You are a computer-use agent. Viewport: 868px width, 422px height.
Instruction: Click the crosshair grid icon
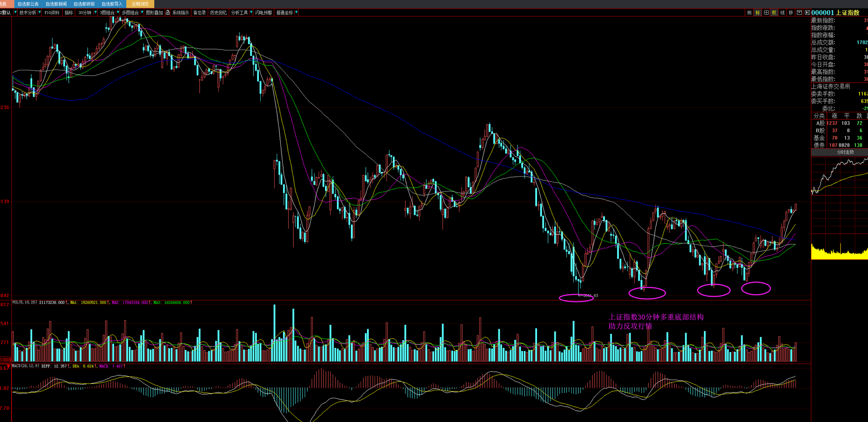click(766, 13)
